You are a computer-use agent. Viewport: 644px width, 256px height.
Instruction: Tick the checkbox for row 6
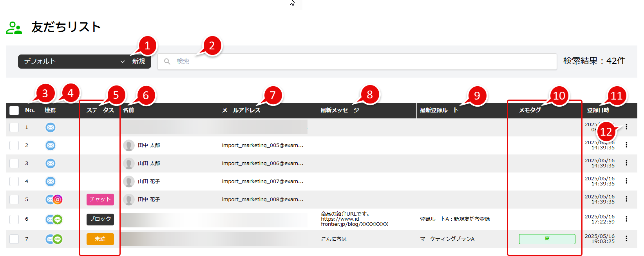coord(14,219)
